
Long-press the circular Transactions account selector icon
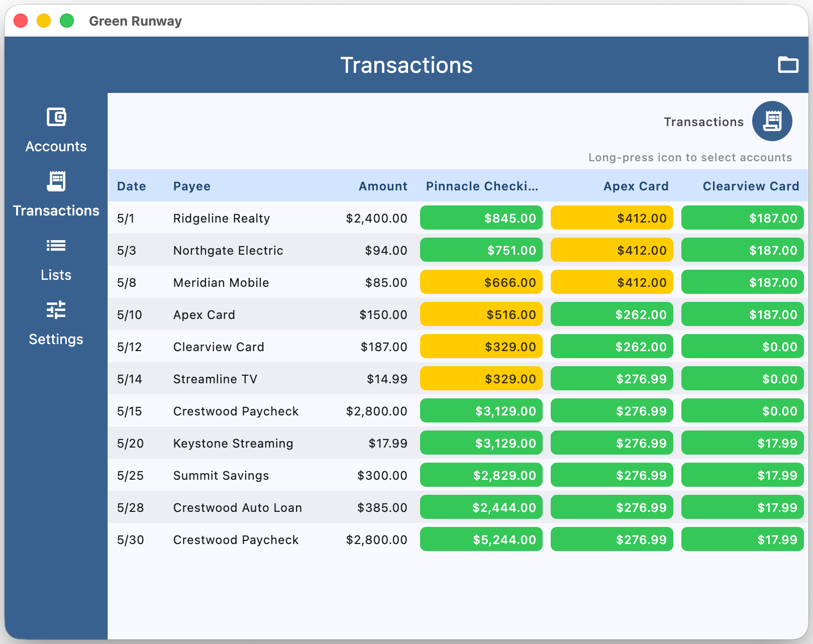[x=772, y=121]
